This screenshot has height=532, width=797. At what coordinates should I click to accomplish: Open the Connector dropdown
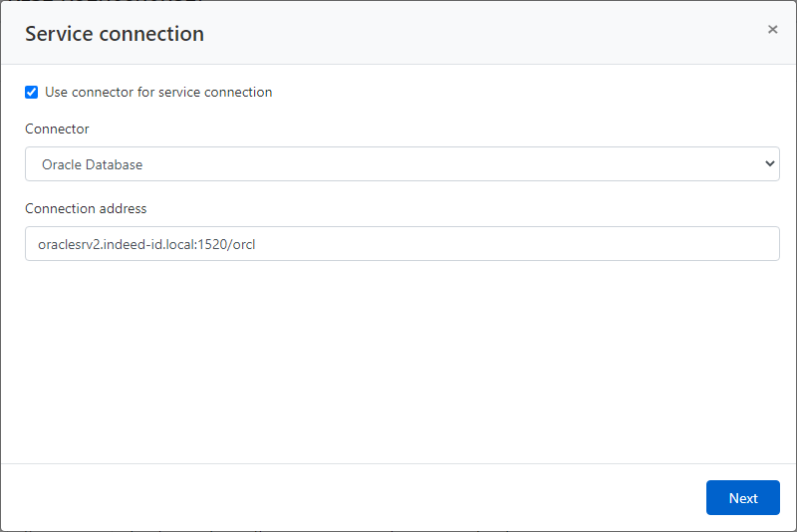401,164
